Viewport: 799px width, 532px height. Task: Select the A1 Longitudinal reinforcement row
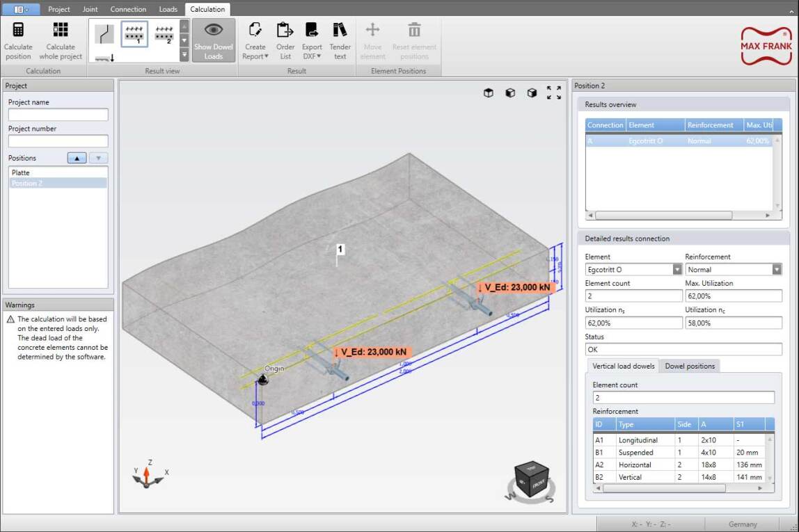click(679, 440)
